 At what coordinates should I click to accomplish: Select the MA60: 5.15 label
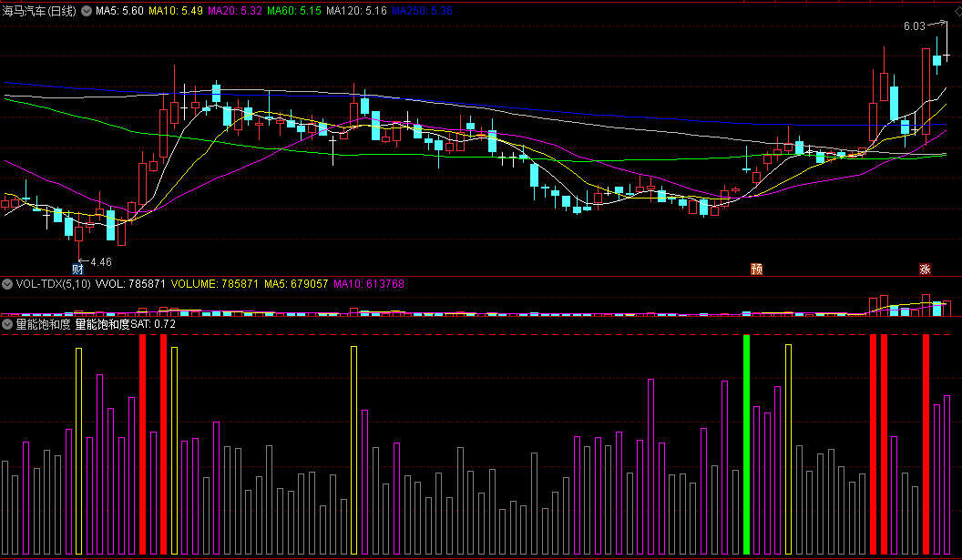[x=294, y=11]
